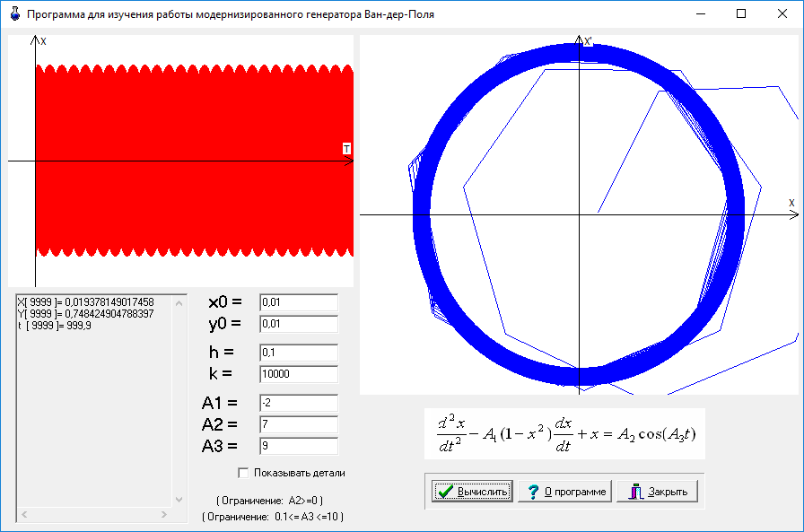Click the results list scroll right arrow
804x532 pixels.
click(164, 514)
